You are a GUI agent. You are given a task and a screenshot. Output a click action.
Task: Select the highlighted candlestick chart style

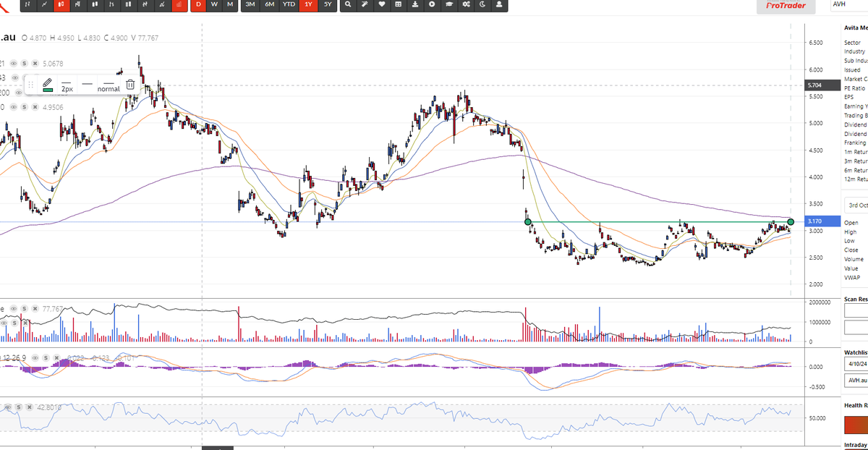pos(61,4)
